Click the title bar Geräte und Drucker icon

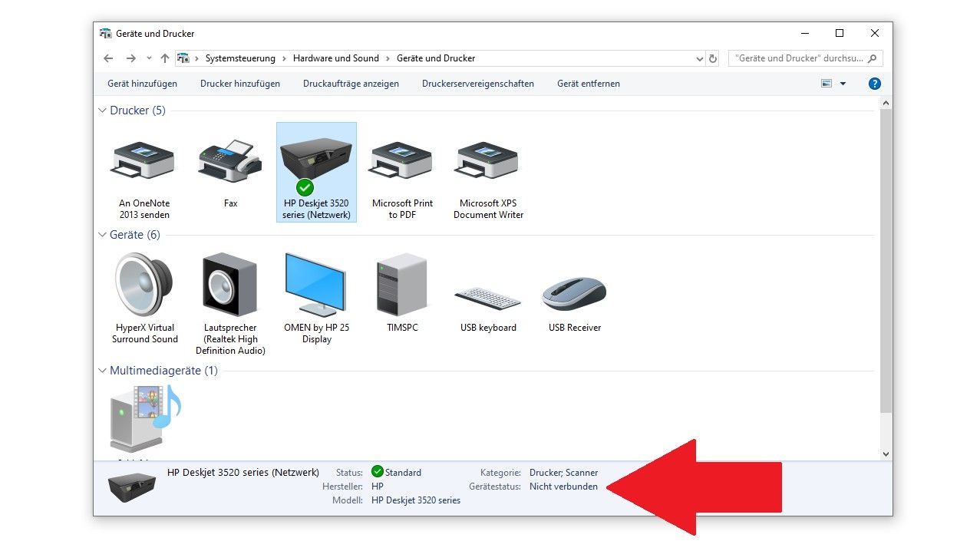point(106,34)
